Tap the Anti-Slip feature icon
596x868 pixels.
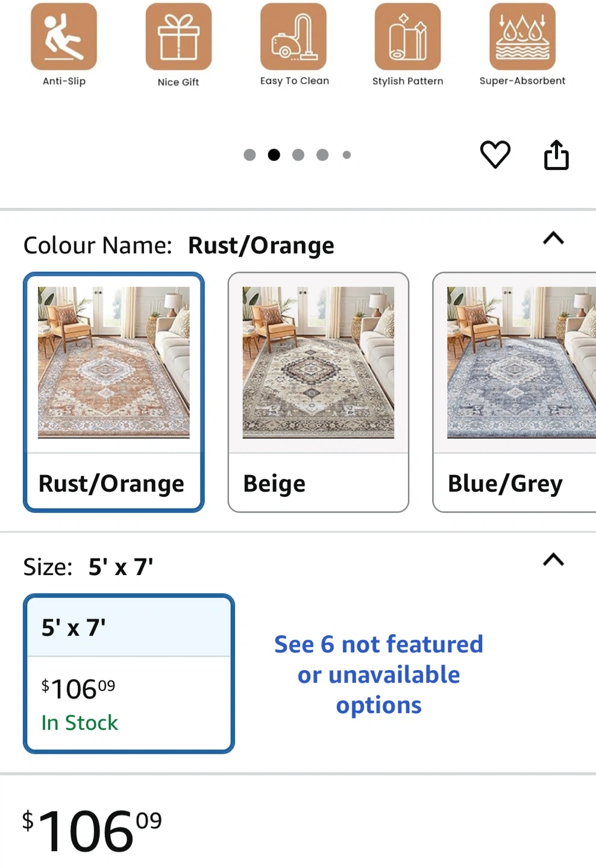(64, 37)
